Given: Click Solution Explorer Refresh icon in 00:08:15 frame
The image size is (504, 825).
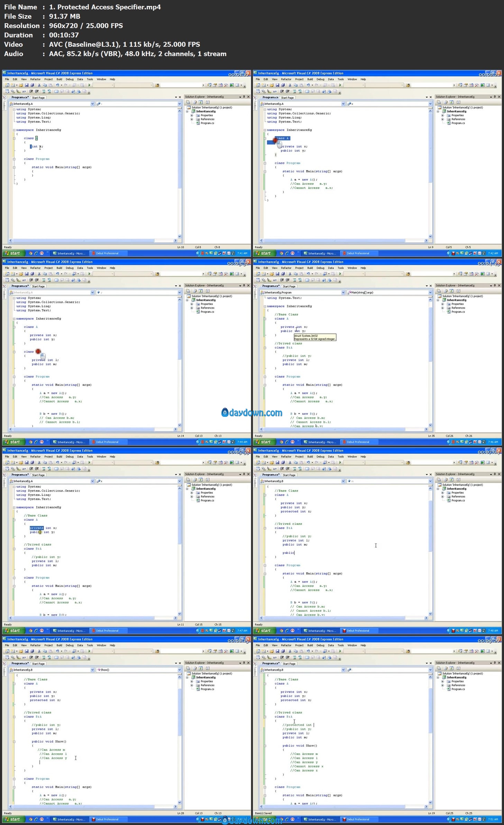Looking at the screenshot, I should (x=200, y=669).
